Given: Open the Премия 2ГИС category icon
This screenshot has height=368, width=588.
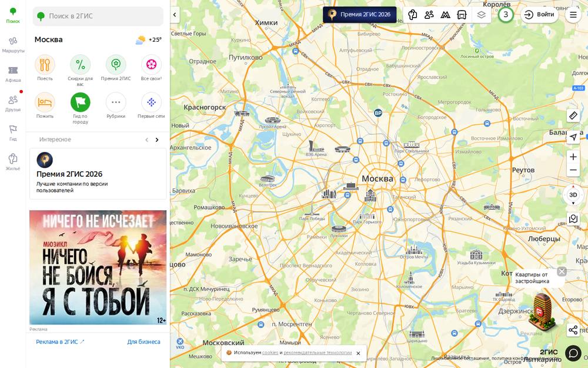Looking at the screenshot, I should 116,68.
